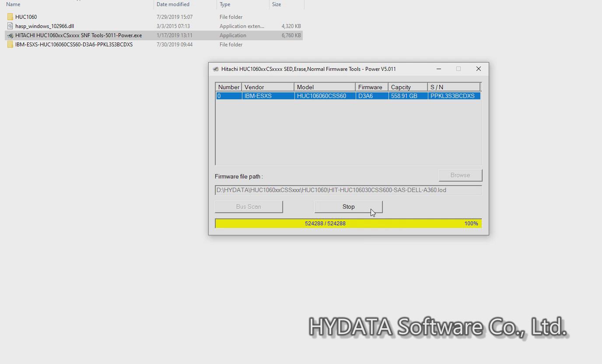602x364 pixels.
Task: Click the yellow progress bar
Action: [x=348, y=224]
